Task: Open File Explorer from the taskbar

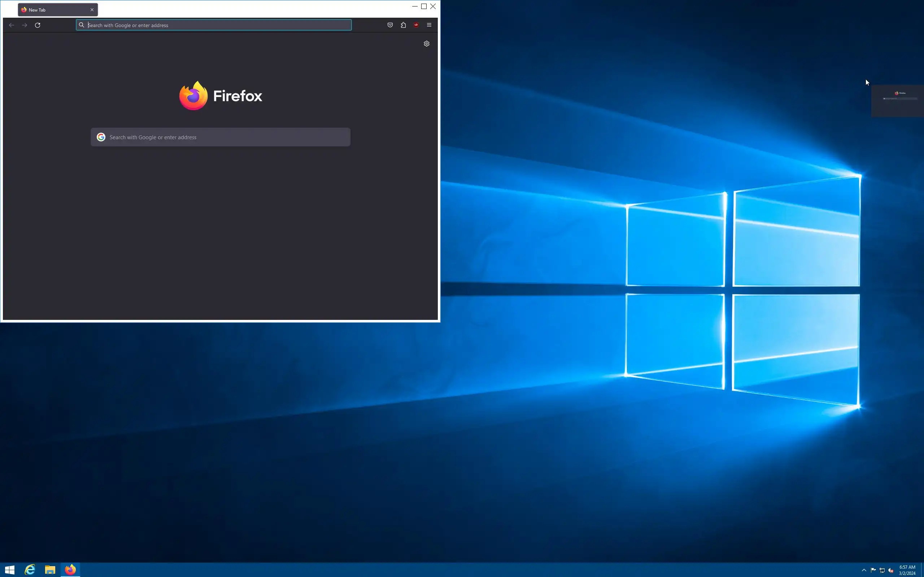Action: point(50,570)
